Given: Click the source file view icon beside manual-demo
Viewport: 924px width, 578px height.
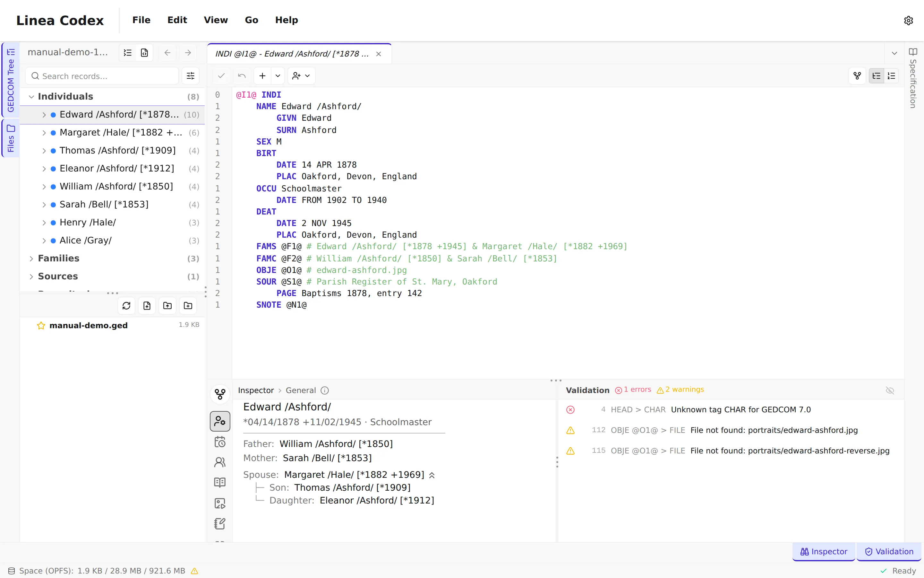Looking at the screenshot, I should click(x=144, y=53).
